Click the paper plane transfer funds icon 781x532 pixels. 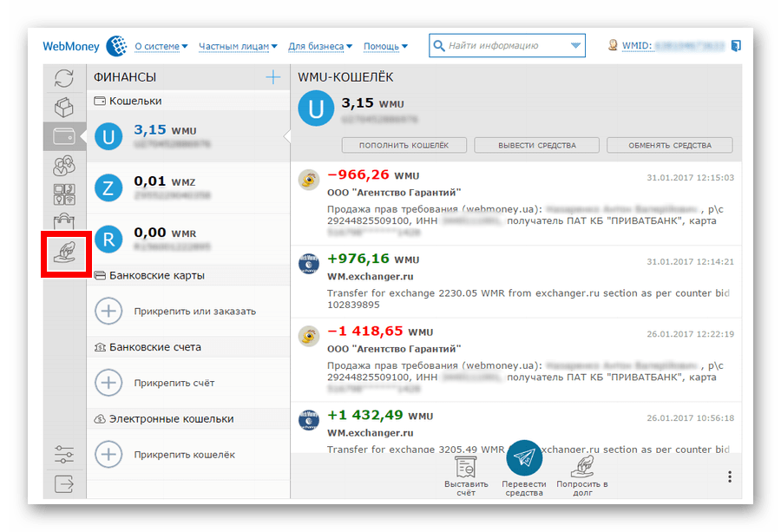point(524,457)
